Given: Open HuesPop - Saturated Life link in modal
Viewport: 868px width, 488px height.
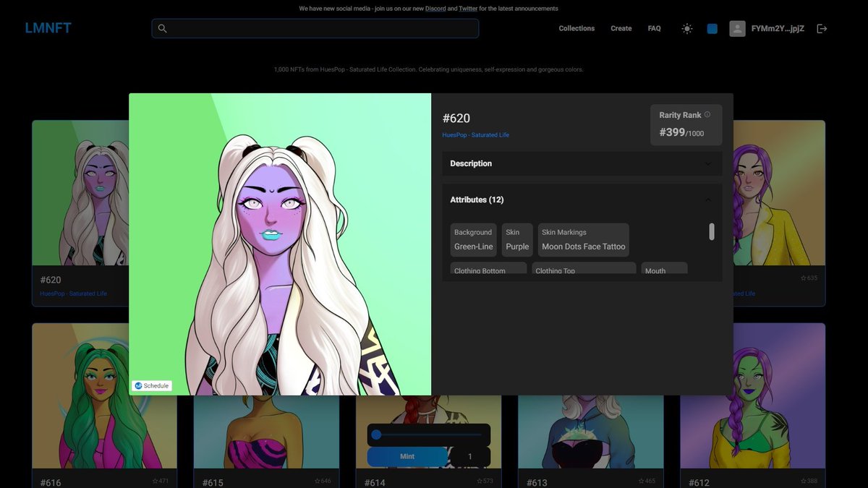Looking at the screenshot, I should (x=476, y=135).
